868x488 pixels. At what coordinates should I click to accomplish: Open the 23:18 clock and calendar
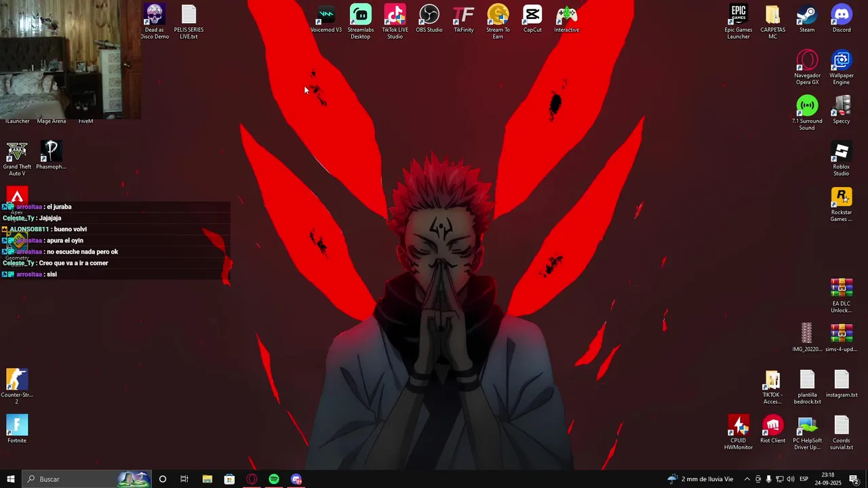pos(828,479)
